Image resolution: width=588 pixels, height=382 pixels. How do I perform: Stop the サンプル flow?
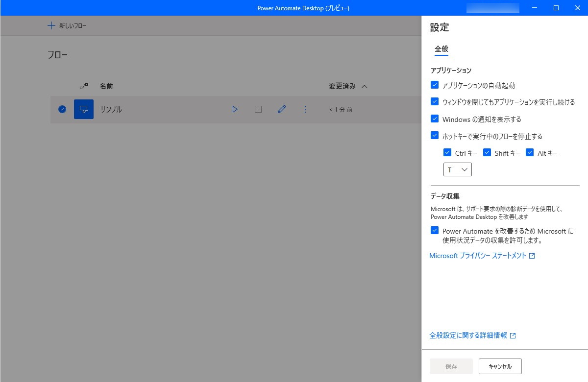click(x=258, y=109)
